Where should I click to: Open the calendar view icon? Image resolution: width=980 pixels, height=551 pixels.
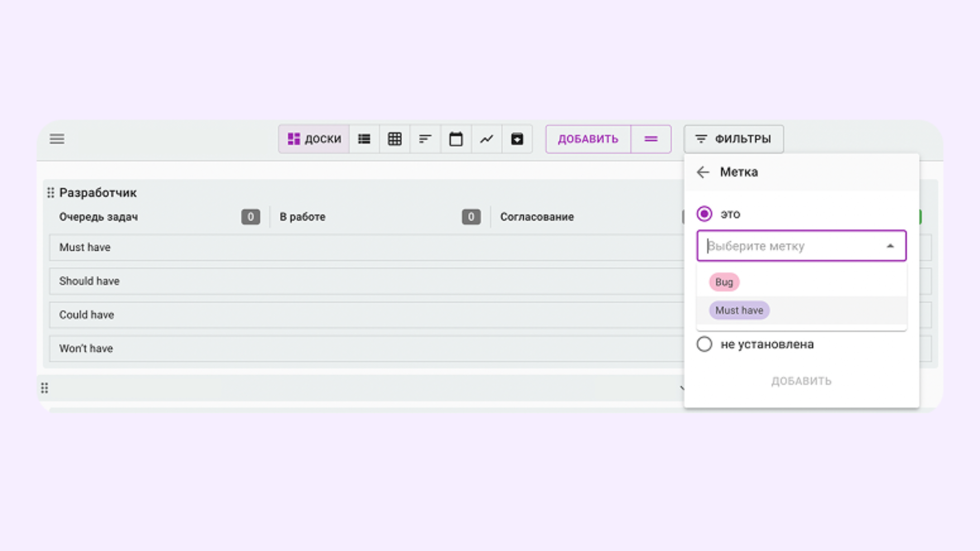456,139
